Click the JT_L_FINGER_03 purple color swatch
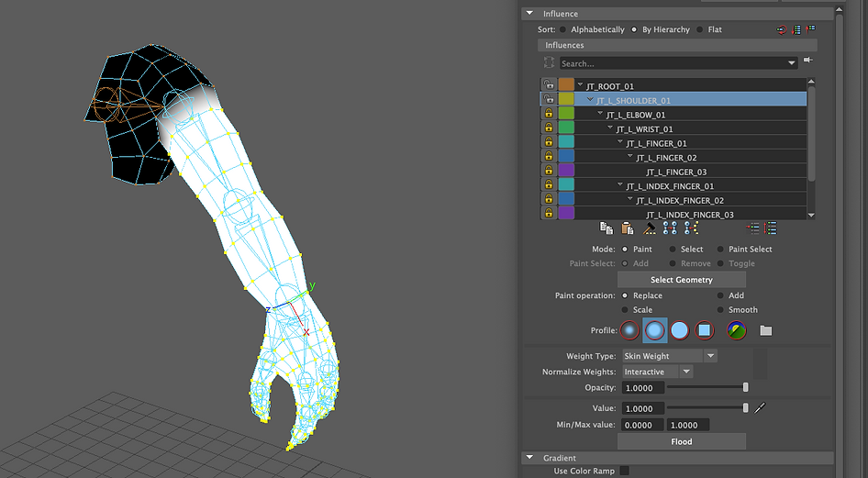868x478 pixels. [566, 171]
